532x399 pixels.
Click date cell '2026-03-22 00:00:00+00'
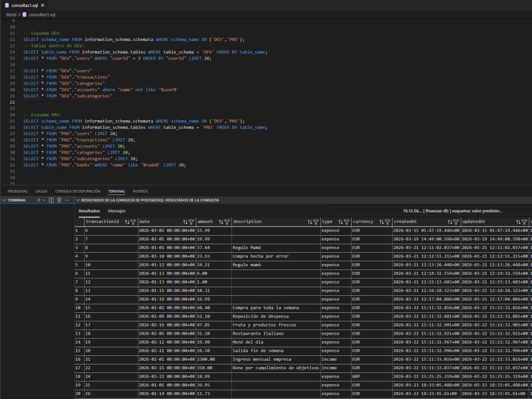click(167, 377)
